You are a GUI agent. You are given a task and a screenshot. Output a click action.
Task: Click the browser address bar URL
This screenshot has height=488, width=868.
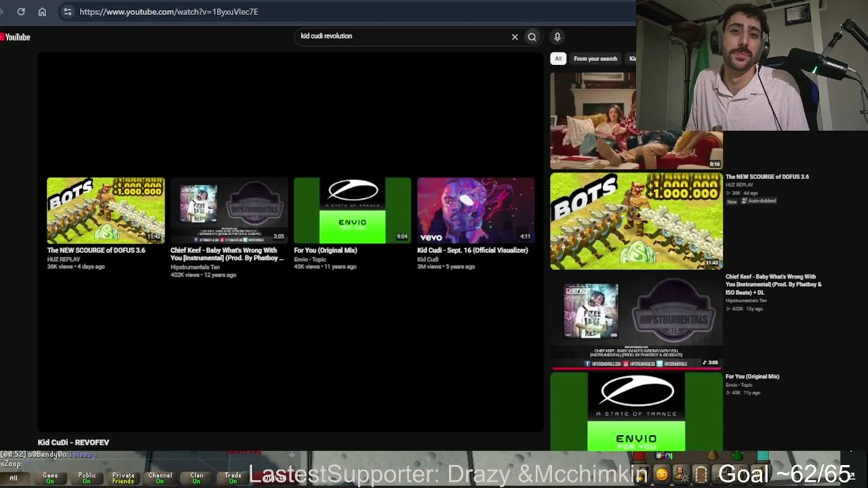tap(169, 12)
